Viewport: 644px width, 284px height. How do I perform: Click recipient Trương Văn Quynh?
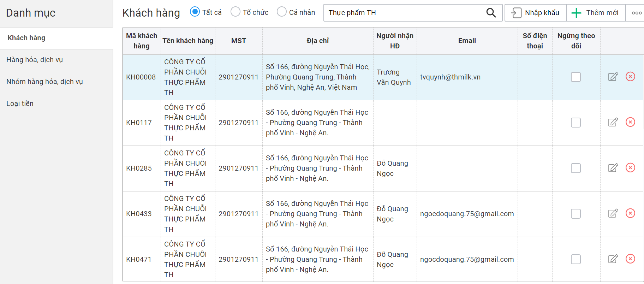tap(394, 77)
